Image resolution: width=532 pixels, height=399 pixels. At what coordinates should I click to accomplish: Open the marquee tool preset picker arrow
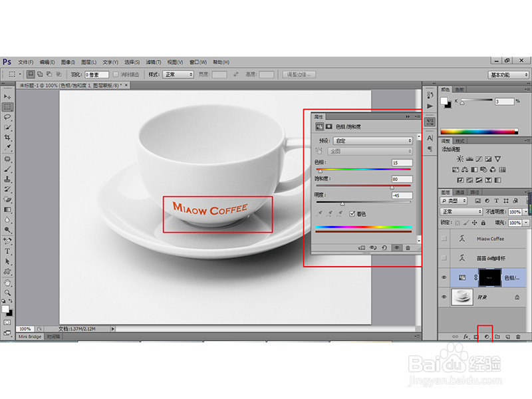click(20, 74)
